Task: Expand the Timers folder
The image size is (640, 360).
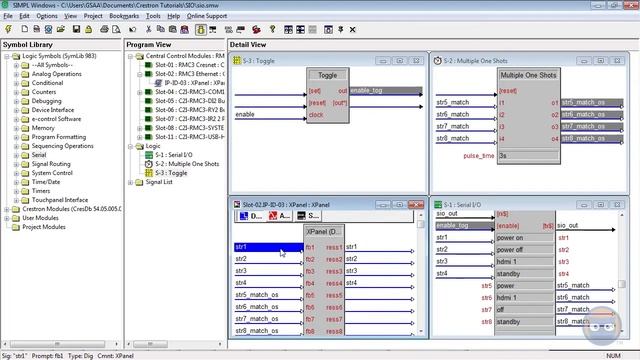Action: click(16, 191)
